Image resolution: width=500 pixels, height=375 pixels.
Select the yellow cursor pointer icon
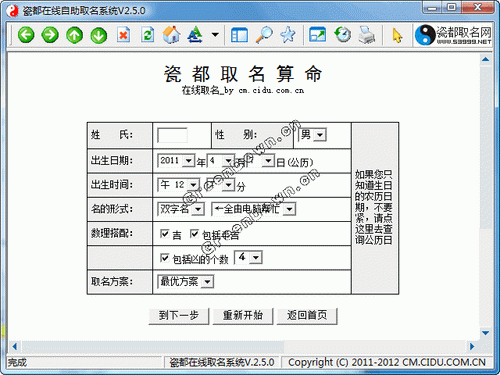(x=397, y=35)
